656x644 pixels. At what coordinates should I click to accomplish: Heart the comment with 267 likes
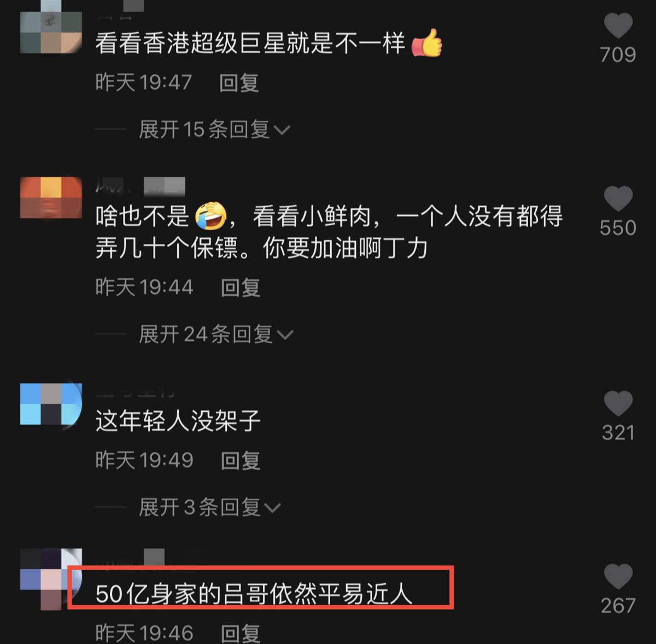click(x=618, y=577)
